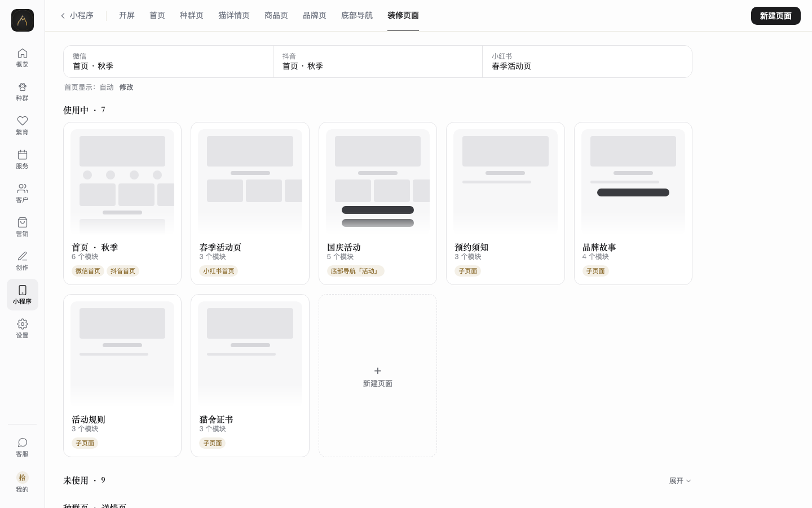Click the black 新建页面 button
The height and width of the screenshot is (508, 812).
(776, 16)
